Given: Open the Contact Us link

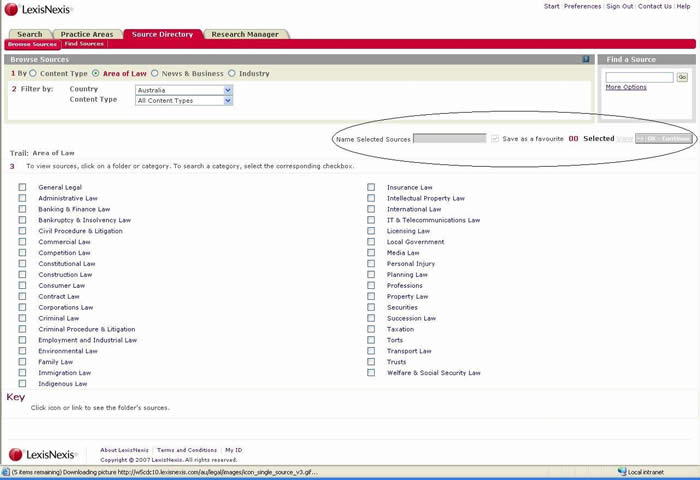Looking at the screenshot, I should [654, 6].
